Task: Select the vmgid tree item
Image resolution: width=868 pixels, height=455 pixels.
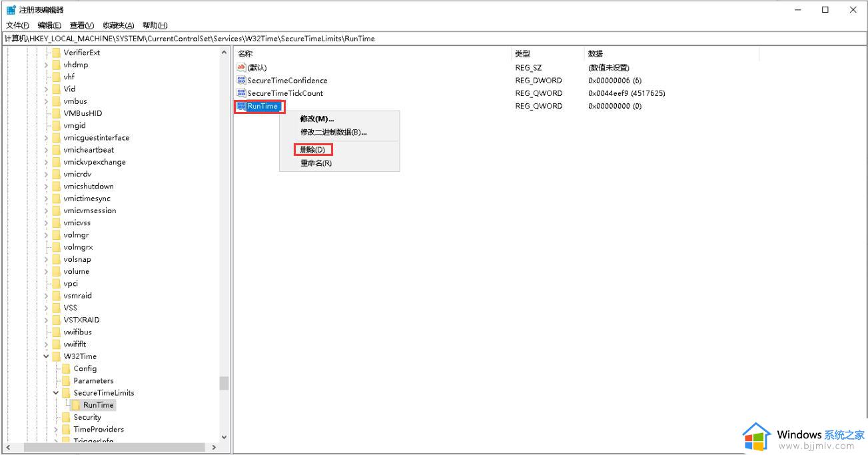Action: [75, 125]
